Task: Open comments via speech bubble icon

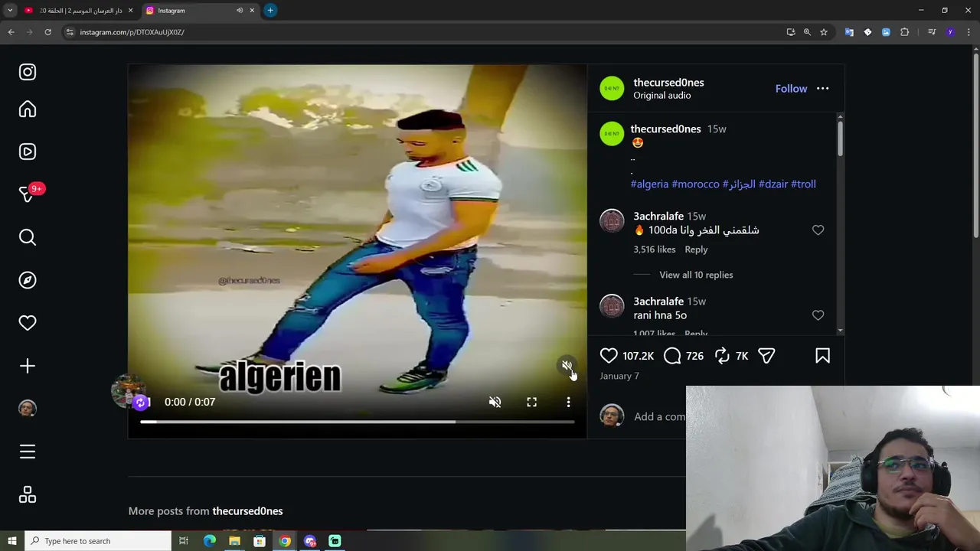Action: click(672, 356)
